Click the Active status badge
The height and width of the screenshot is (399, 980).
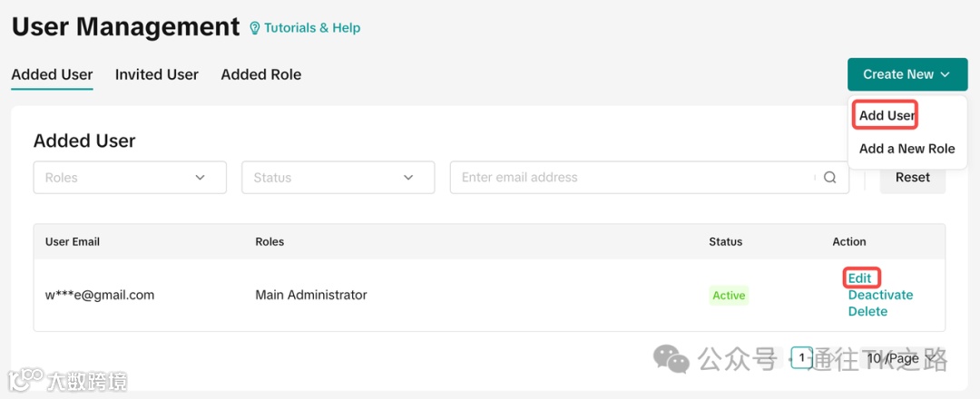[x=729, y=295]
